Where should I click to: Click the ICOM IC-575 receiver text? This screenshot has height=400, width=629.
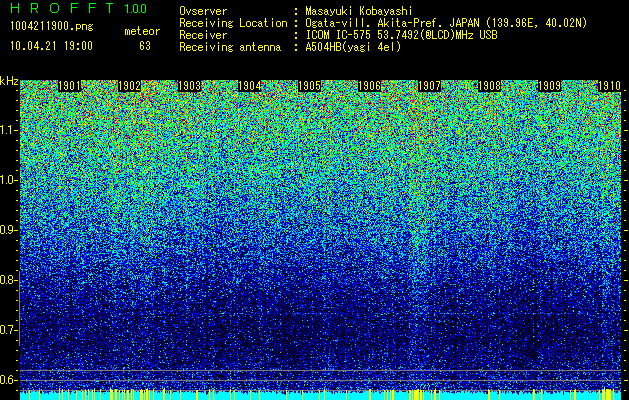402,35
